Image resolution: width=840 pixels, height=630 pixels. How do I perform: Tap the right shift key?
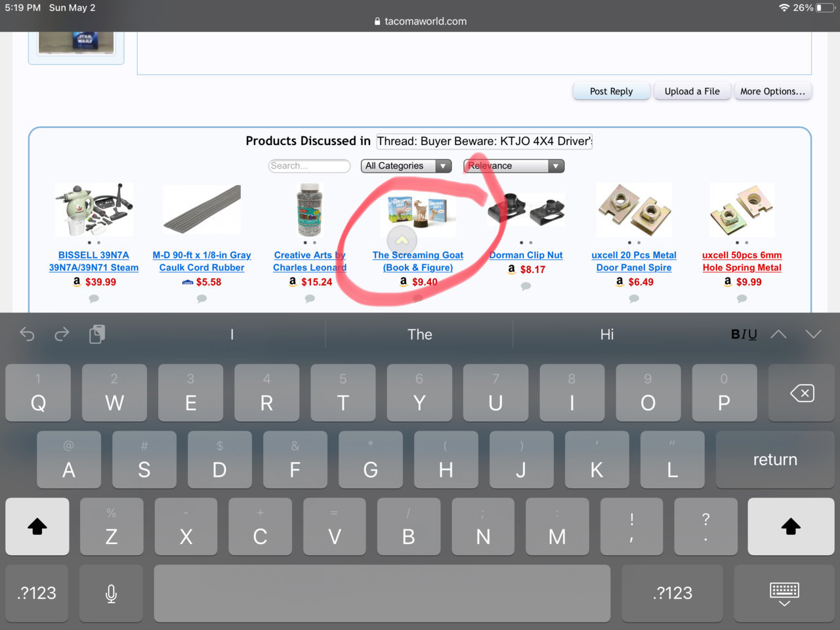tap(791, 526)
